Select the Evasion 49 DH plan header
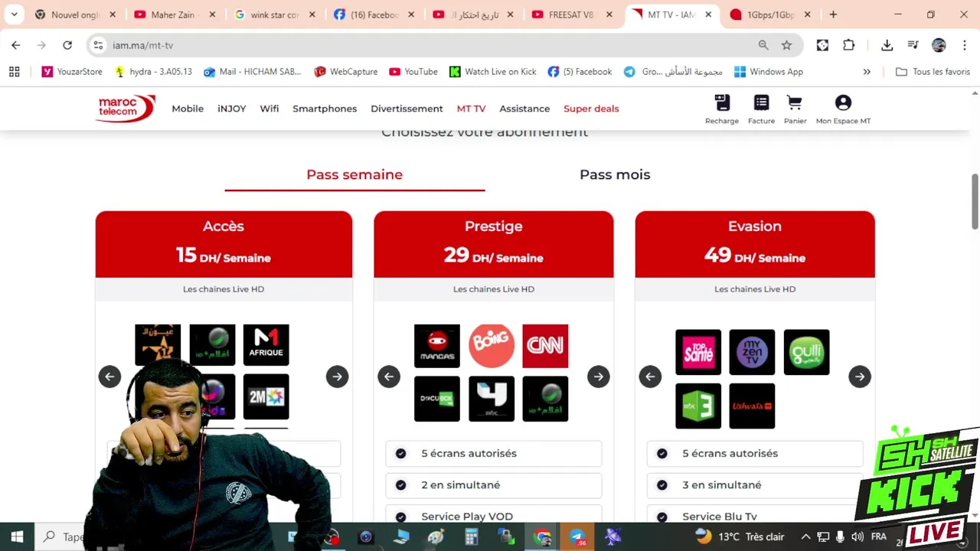 click(x=755, y=244)
